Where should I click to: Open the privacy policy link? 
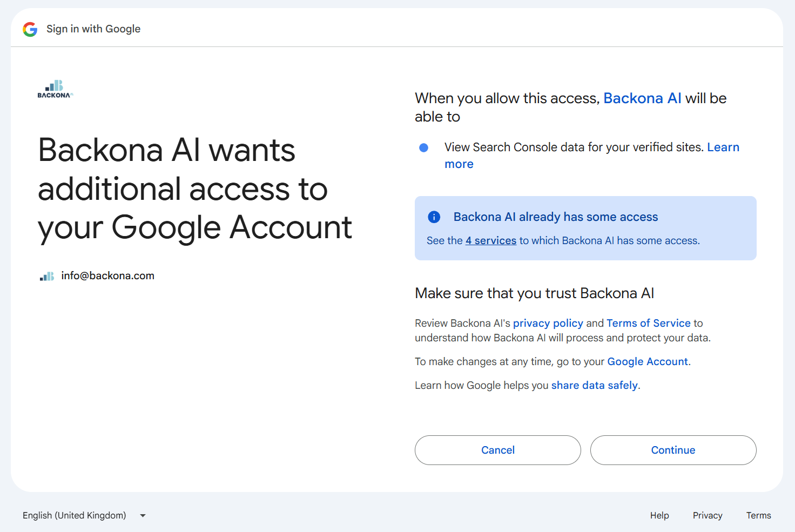(548, 323)
